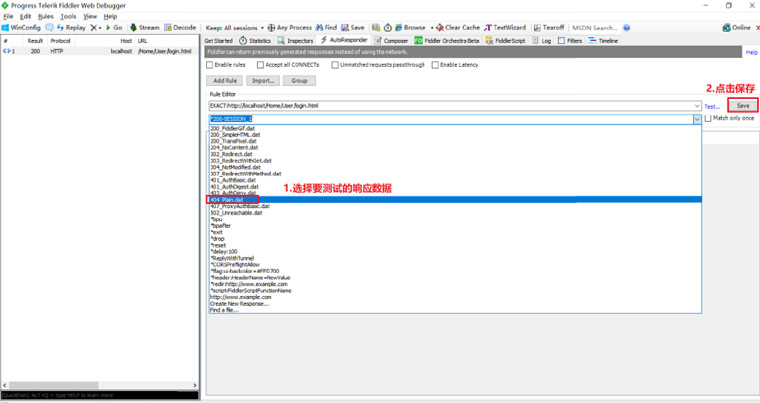Click the Test... link
Viewport: 760px width, 403px height.
(712, 107)
